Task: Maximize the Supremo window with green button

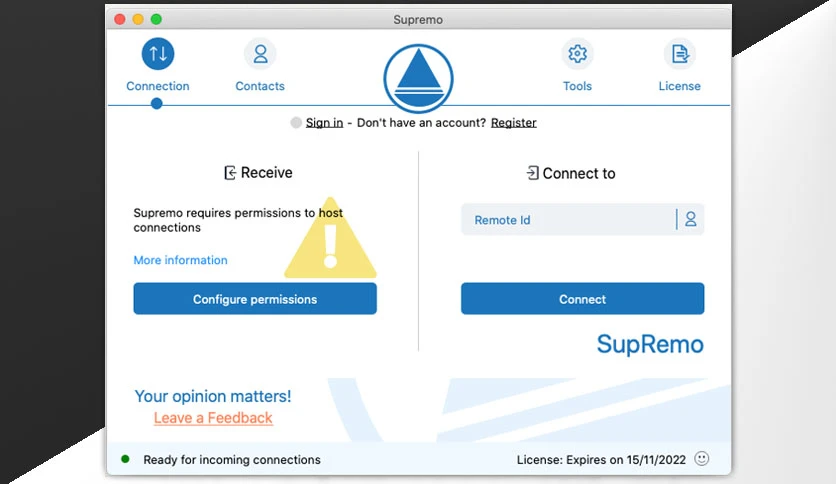Action: 156,19
